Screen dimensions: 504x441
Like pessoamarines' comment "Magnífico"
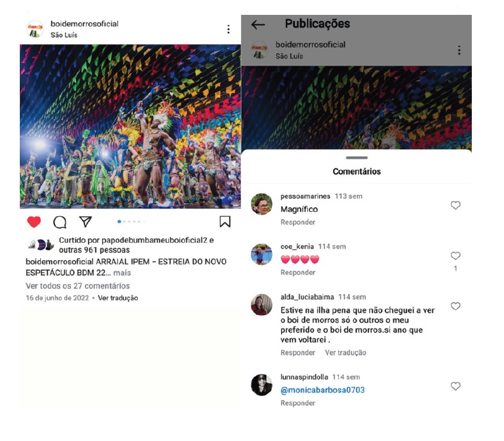(456, 205)
